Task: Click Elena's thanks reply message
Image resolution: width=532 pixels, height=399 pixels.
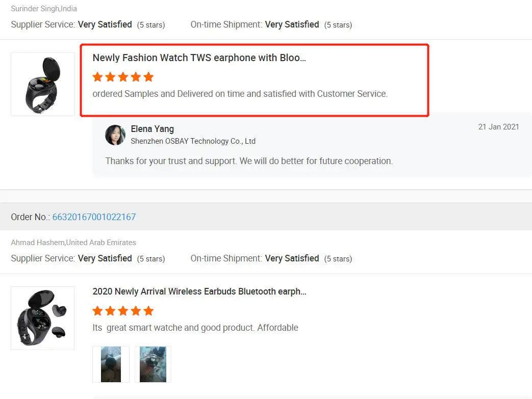Action: [x=249, y=161]
